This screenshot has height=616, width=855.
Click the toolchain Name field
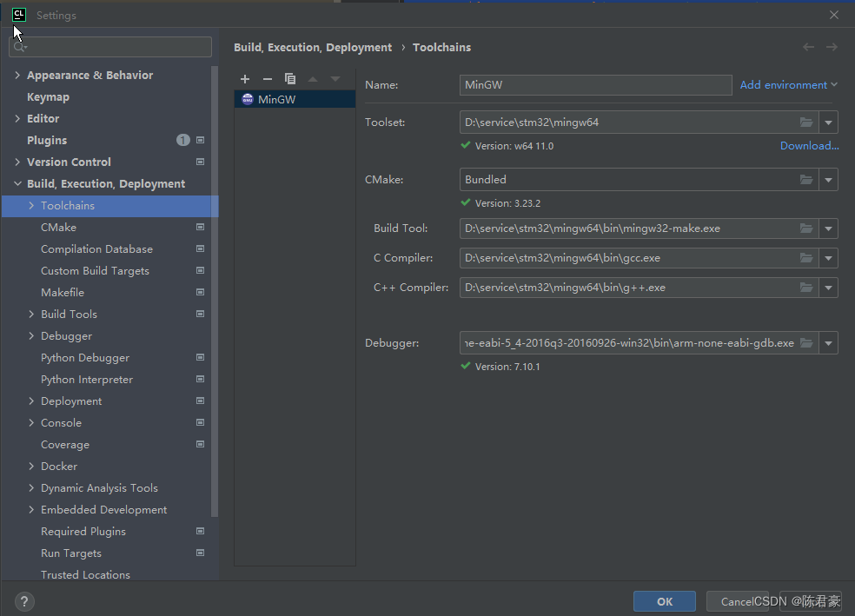(x=595, y=85)
